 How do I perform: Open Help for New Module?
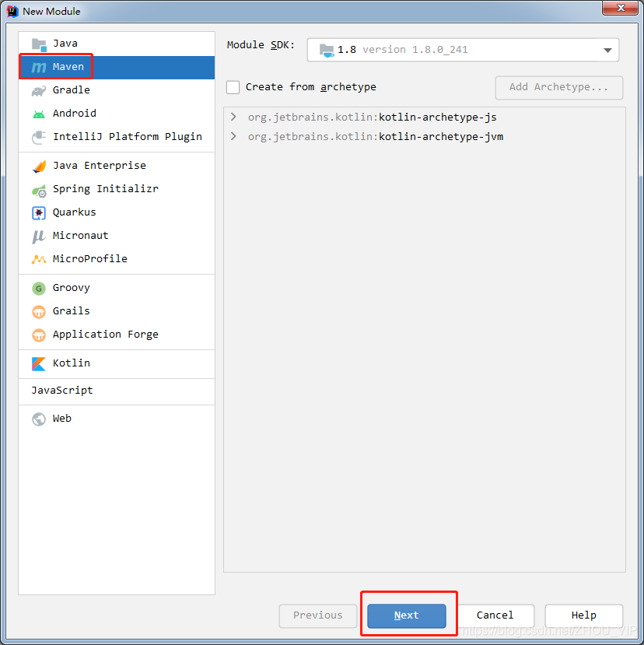(583, 615)
